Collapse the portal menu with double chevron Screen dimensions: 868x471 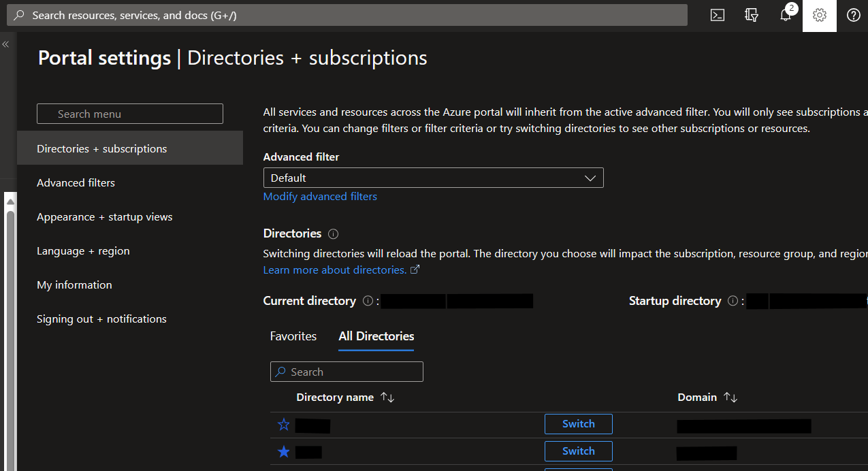tap(5, 44)
